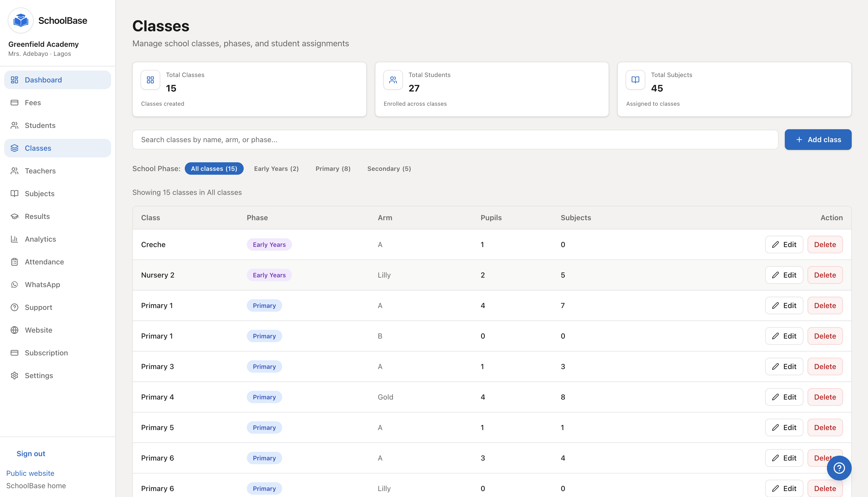
Task: Click the plus icon on Add class
Action: [x=799, y=140]
